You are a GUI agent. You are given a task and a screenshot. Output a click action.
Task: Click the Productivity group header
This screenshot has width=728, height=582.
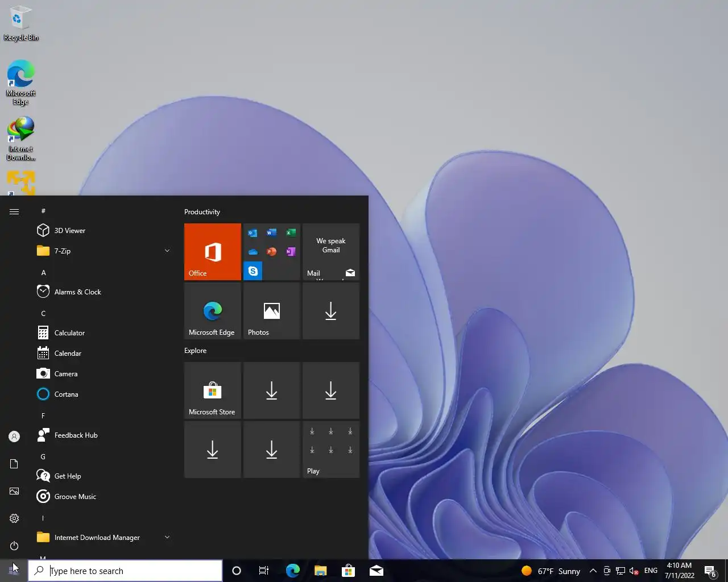point(202,212)
